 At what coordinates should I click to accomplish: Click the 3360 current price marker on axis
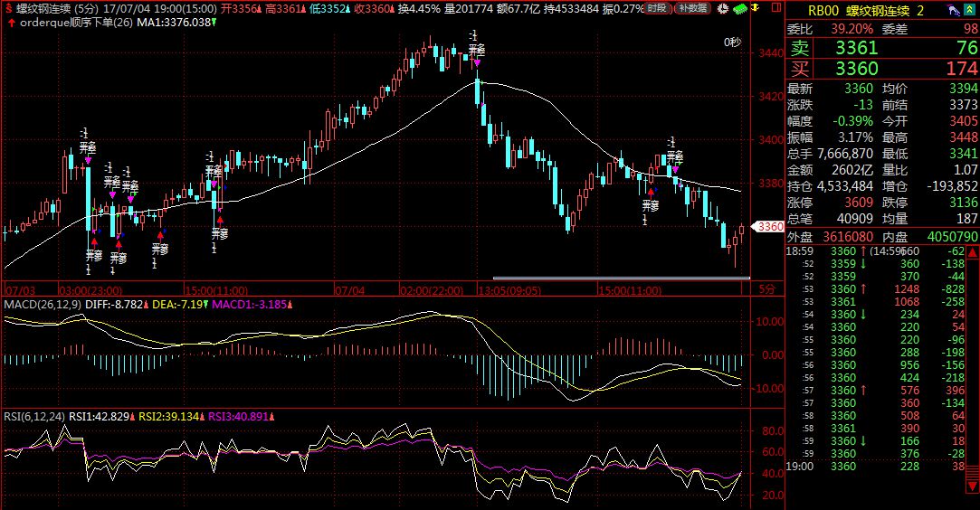[x=767, y=226]
